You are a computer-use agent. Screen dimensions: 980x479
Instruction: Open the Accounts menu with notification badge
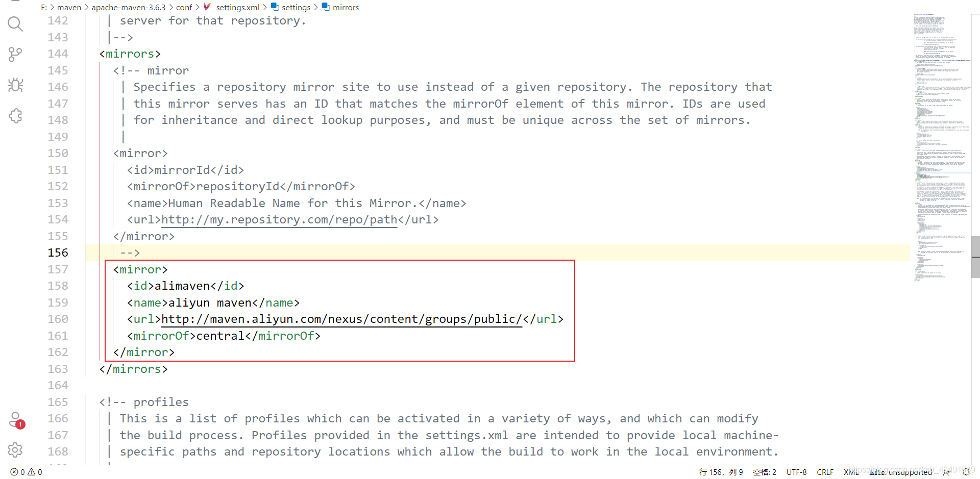click(16, 420)
